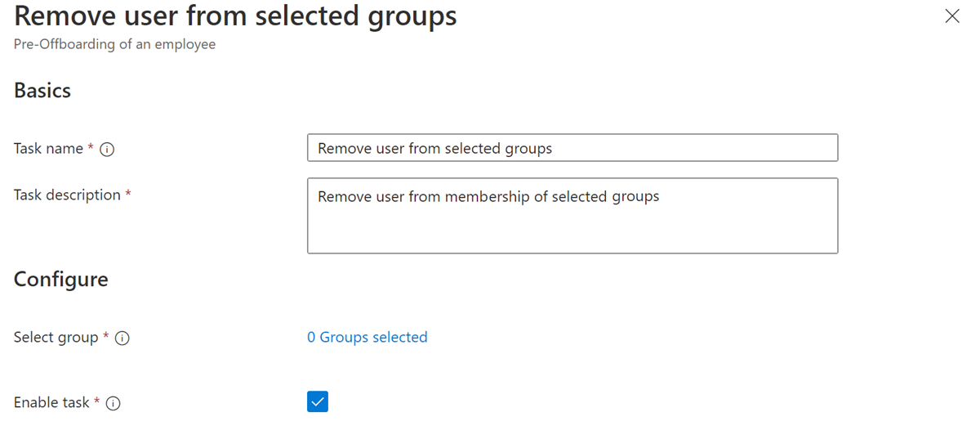Click the Task name field label
This screenshot has height=448, width=980.
coord(48,149)
